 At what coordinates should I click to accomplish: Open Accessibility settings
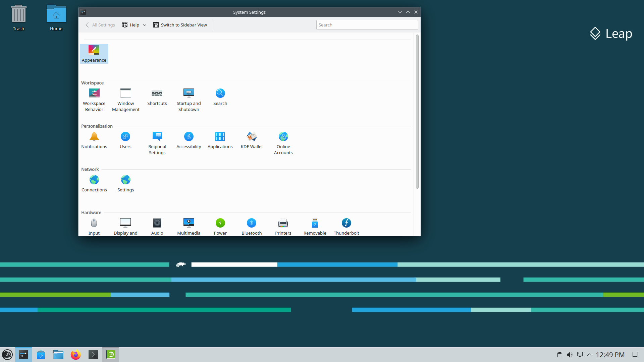point(189,140)
